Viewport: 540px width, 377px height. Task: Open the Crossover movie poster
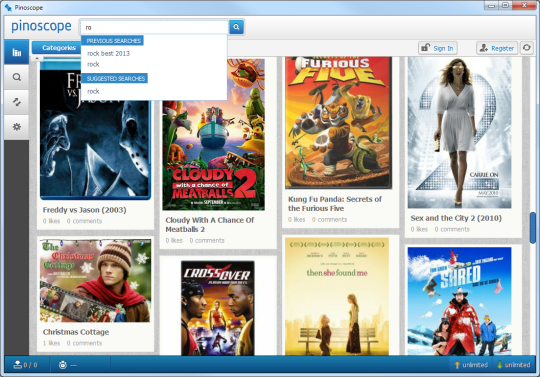click(218, 308)
